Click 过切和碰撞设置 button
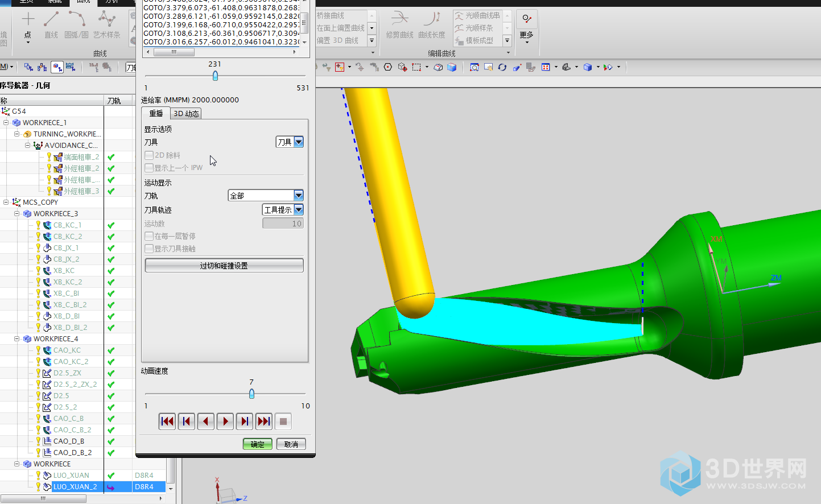 tap(224, 266)
